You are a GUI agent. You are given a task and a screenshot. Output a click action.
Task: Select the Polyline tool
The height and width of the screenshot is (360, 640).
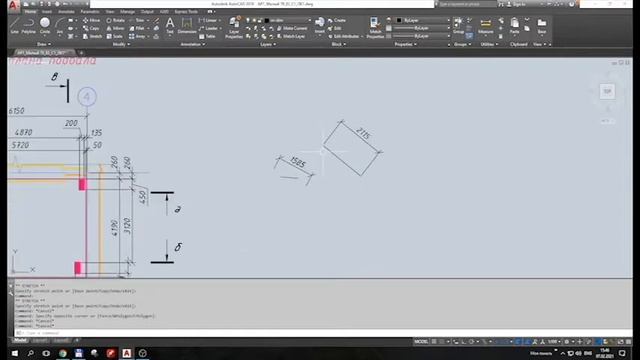tap(28, 25)
